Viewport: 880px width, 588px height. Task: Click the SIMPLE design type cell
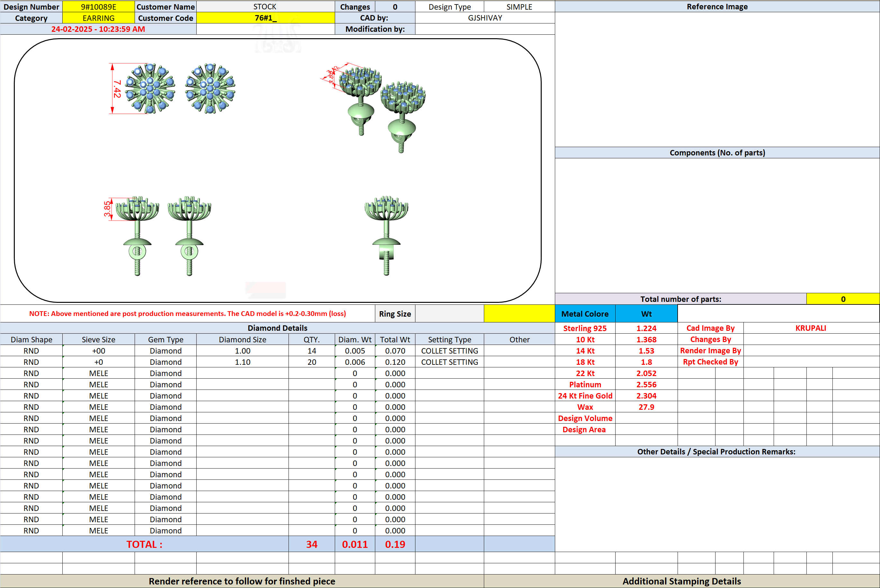pyautogui.click(x=519, y=7)
